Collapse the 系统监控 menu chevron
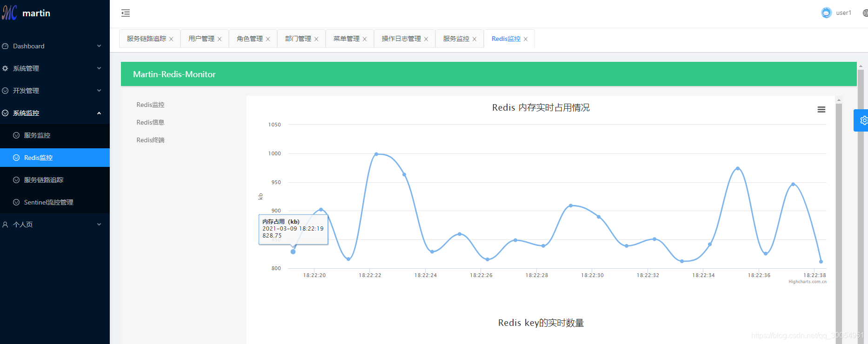This screenshot has width=868, height=344. pyautogui.click(x=99, y=113)
